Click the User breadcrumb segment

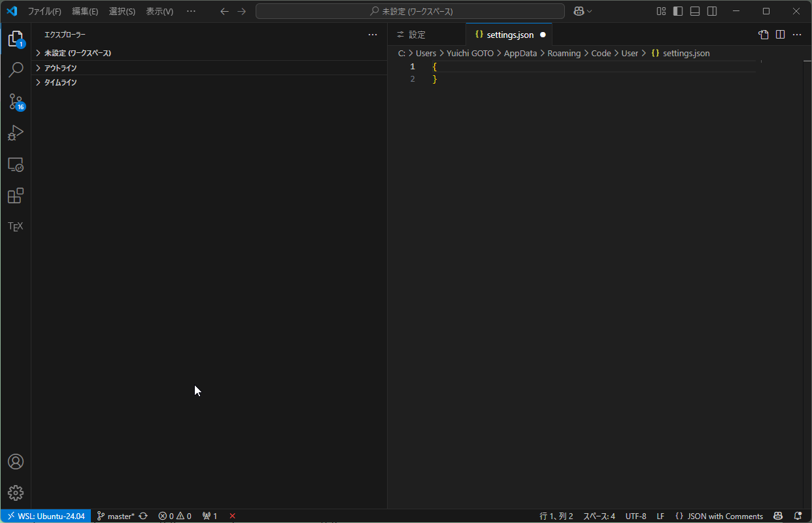pos(630,53)
